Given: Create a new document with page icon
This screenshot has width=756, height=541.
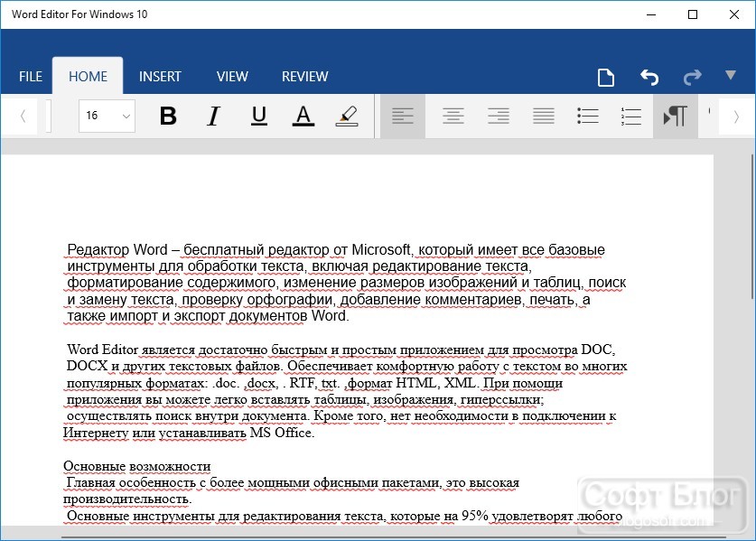Looking at the screenshot, I should pos(605,77).
